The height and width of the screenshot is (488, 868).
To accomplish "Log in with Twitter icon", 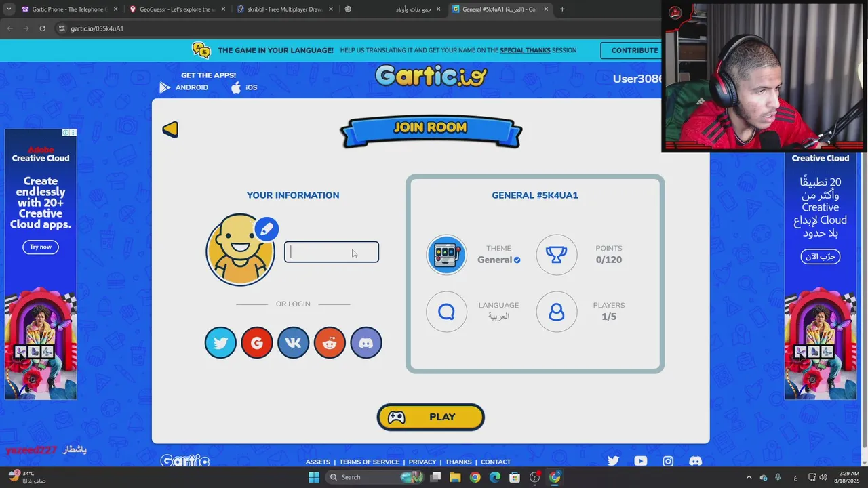I will pyautogui.click(x=220, y=343).
